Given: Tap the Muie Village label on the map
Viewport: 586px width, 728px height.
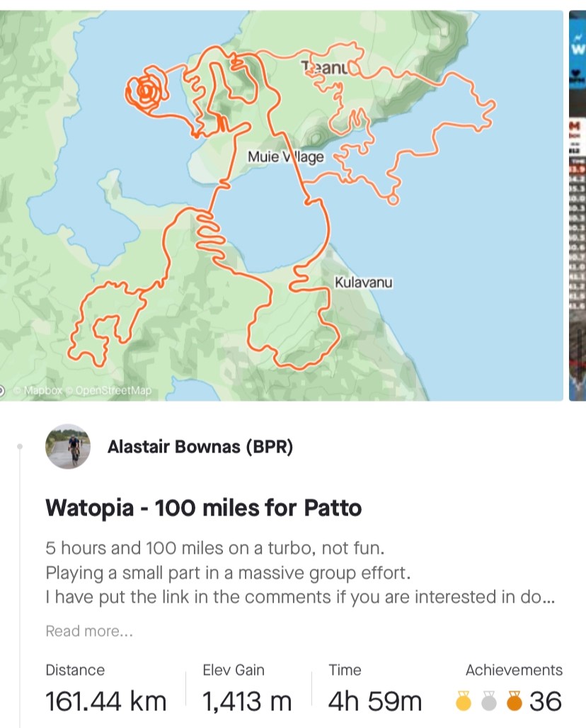Looking at the screenshot, I should [x=285, y=157].
